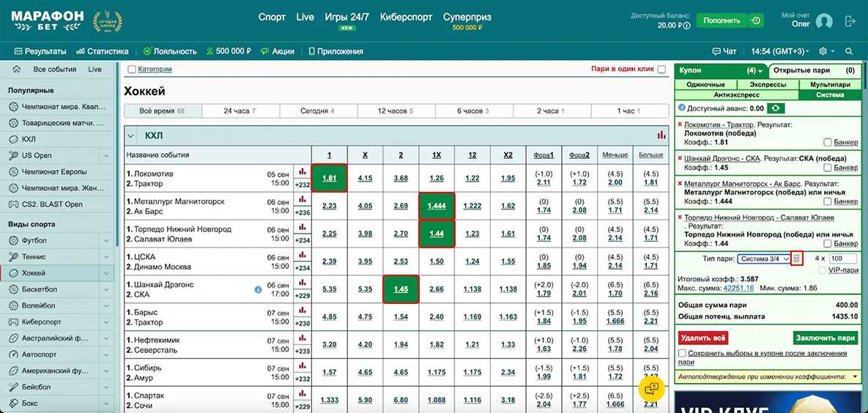The height and width of the screenshot is (413, 868).
Task: Refresh the available advance amount
Action: (776, 108)
